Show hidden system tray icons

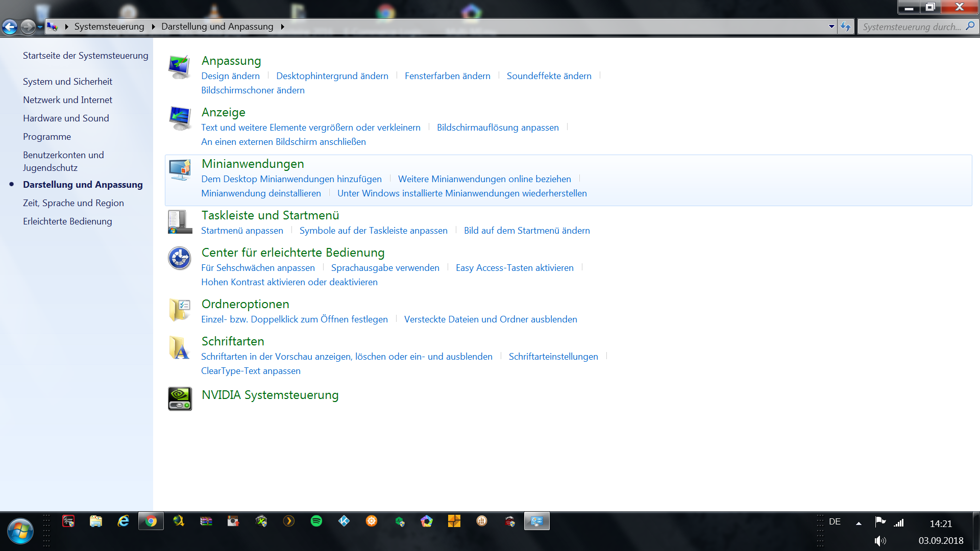coord(859,523)
